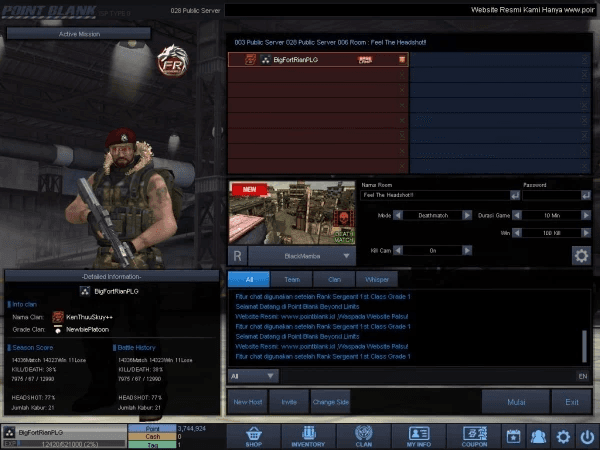Image resolution: width=600 pixels, height=450 pixels.
Task: Open the INVENTORY icon
Action: tap(308, 437)
